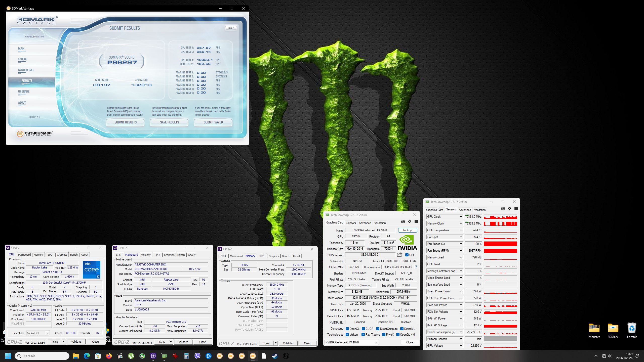Toggle the Ray Tracing checkbox
The width and height of the screenshot is (644, 362).
coord(363,335)
